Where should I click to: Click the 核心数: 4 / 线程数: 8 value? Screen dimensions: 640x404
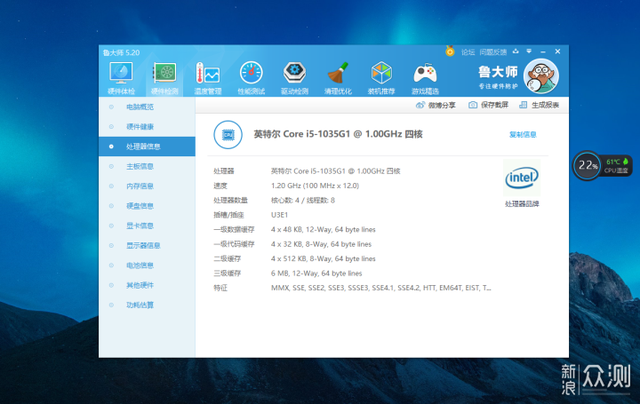pos(303,200)
